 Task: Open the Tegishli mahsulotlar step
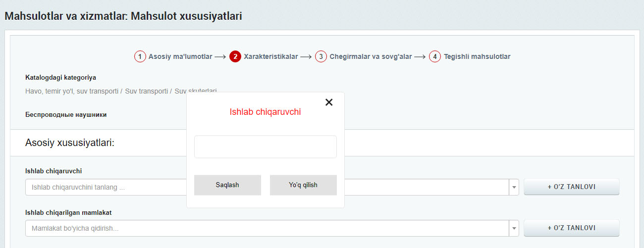[x=477, y=56]
